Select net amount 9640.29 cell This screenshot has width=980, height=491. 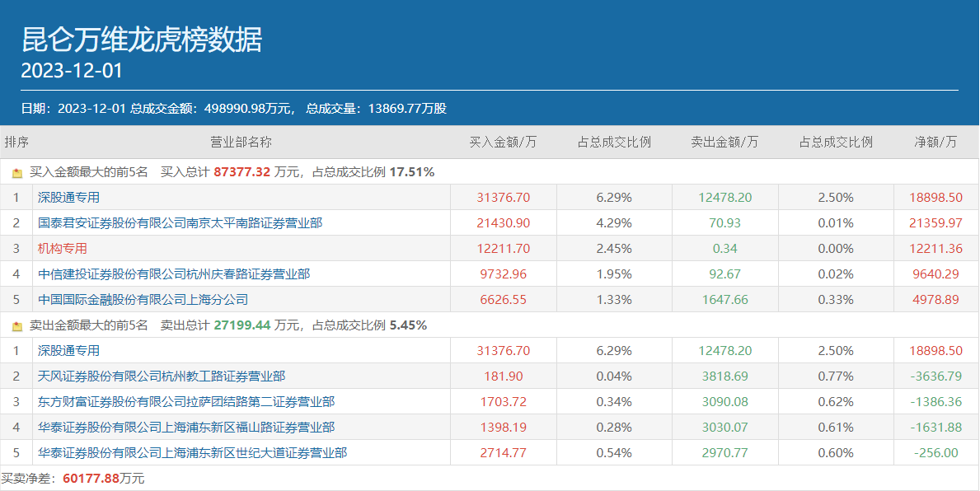pyautogui.click(x=936, y=274)
